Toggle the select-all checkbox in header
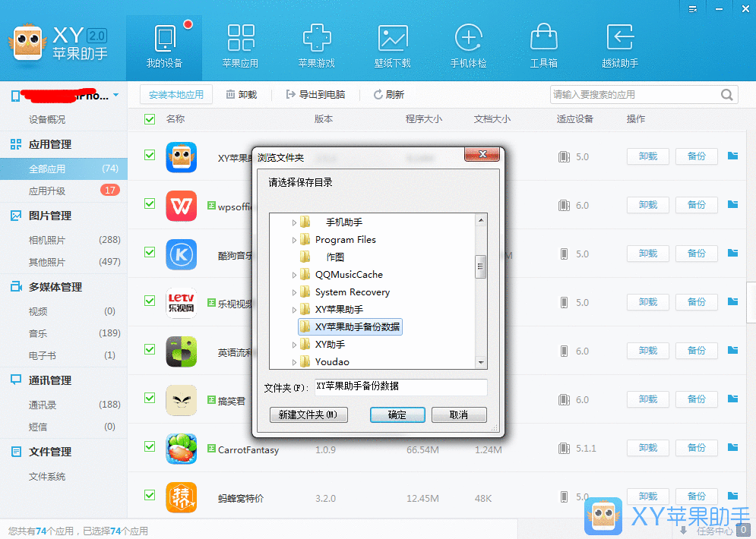 pyautogui.click(x=149, y=119)
